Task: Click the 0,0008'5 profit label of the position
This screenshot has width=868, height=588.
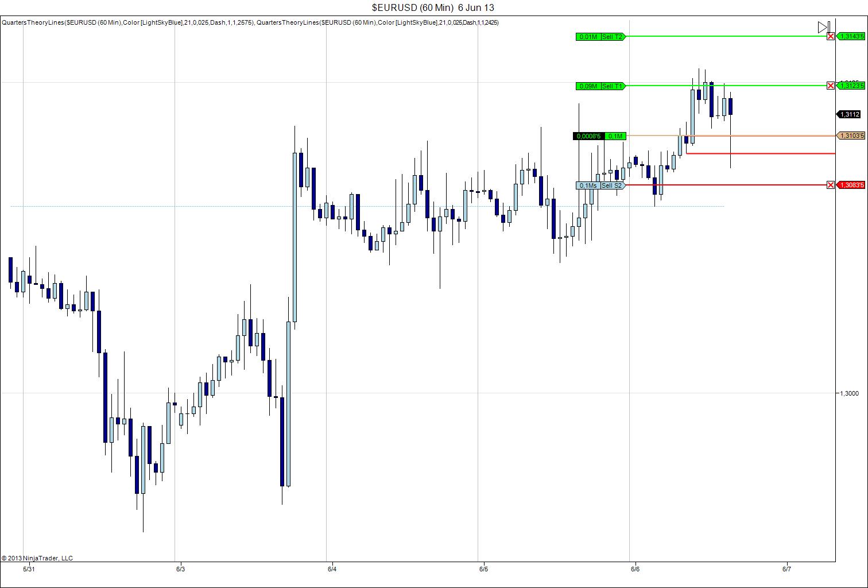Action: (589, 136)
